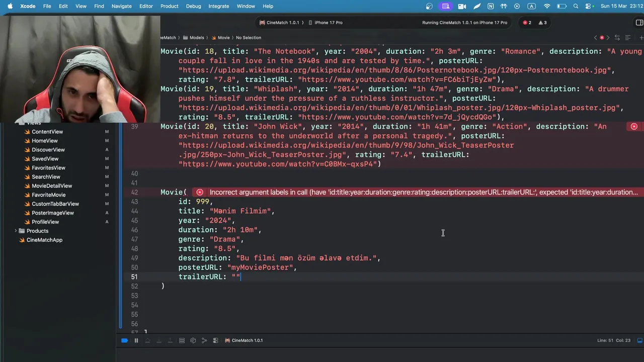This screenshot has height=362, width=644.
Task: Show the 2 errors in toolbar
Action: pos(527,23)
